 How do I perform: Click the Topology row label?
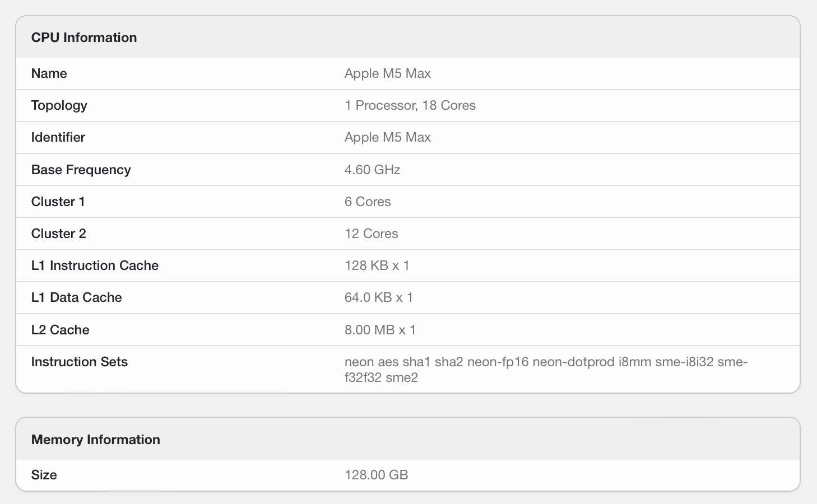(x=59, y=105)
